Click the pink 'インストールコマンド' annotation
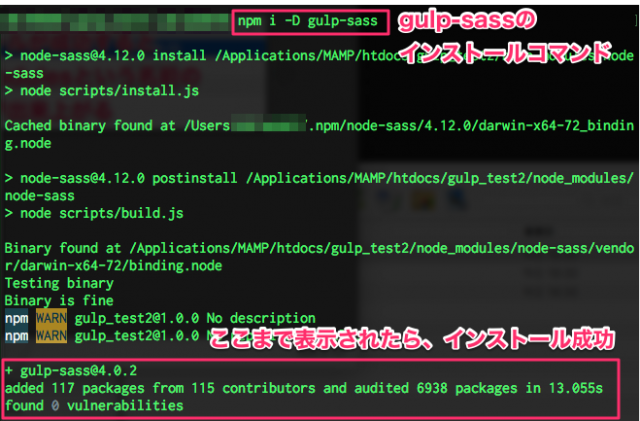 pyautogui.click(x=505, y=52)
